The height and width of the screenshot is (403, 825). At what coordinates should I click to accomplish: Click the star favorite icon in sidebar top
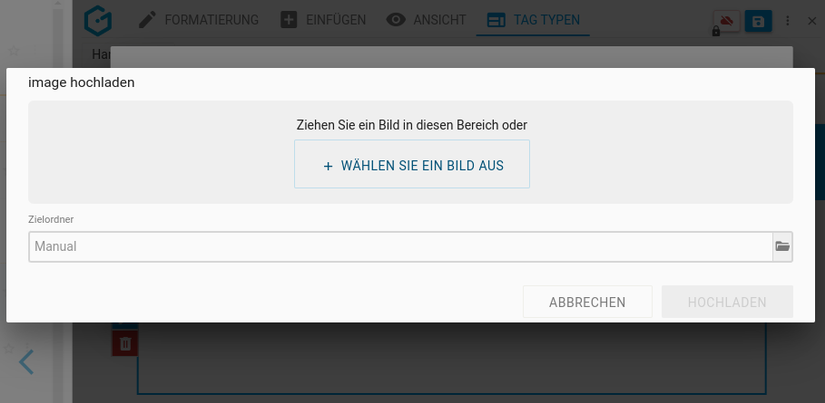pos(14,51)
